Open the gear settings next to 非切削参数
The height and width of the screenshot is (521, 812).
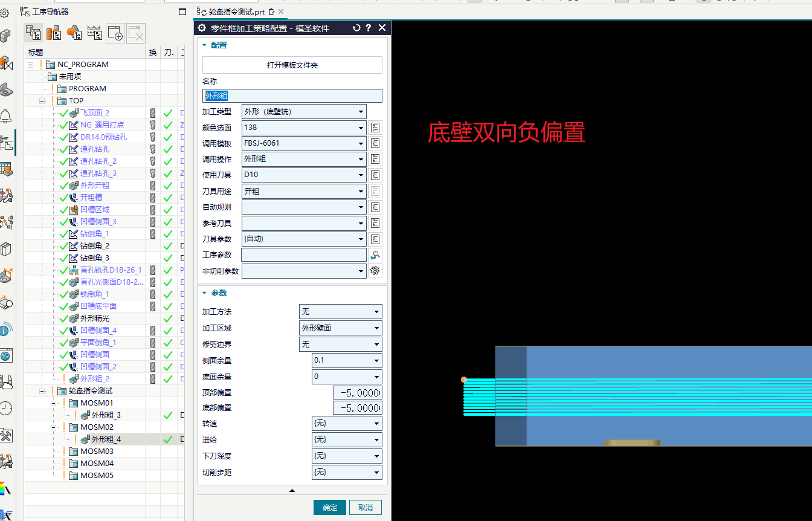[x=375, y=271]
